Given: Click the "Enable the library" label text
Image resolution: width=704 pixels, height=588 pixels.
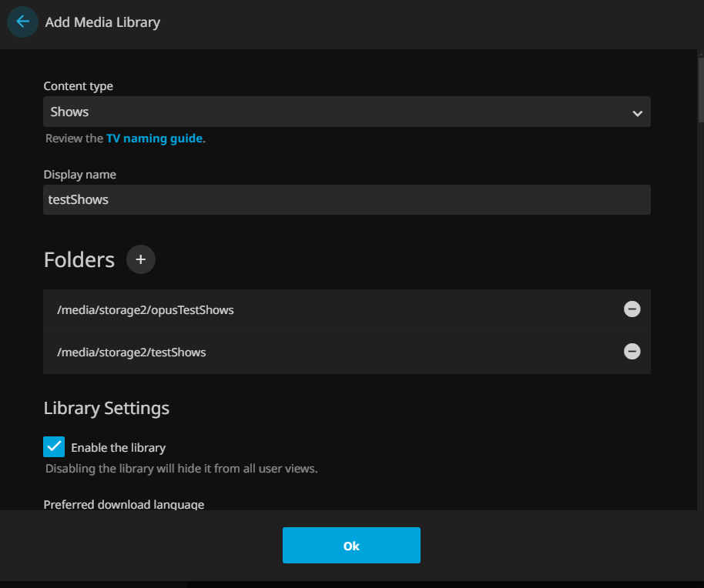Looking at the screenshot, I should (x=118, y=447).
